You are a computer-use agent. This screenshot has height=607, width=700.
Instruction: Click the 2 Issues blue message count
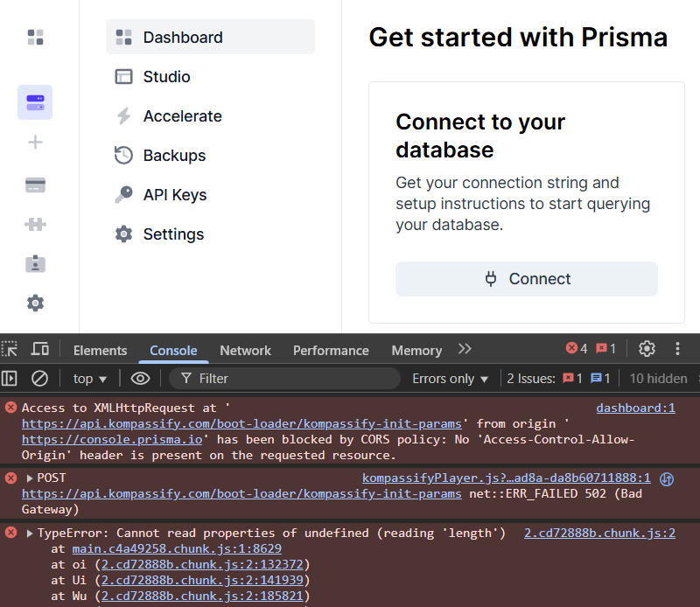600,379
